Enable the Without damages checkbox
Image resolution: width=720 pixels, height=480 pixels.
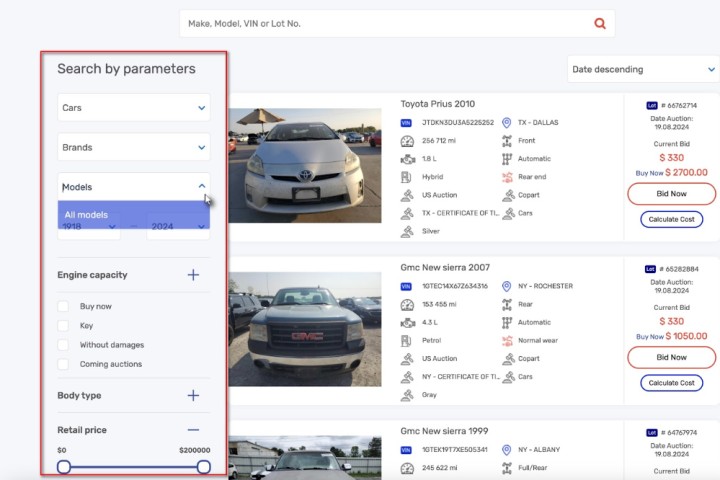63,345
